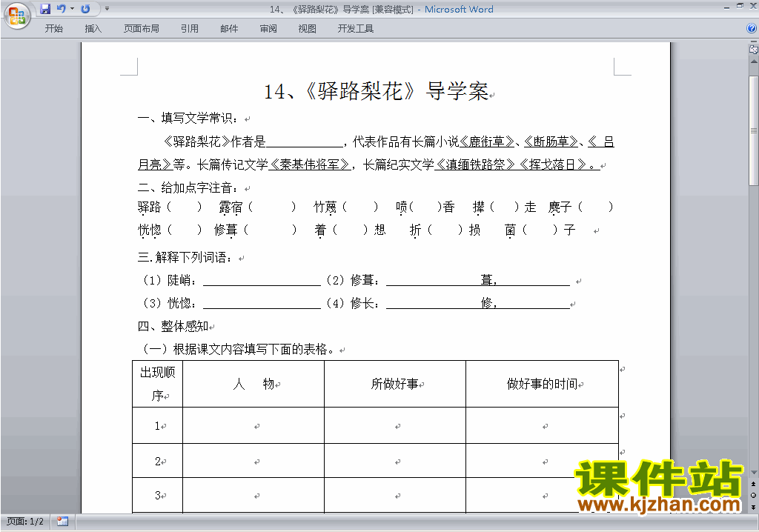Screen dimensions: 759x532
Task: Click the word 恍惚 in the pinyin row
Action: click(x=150, y=230)
